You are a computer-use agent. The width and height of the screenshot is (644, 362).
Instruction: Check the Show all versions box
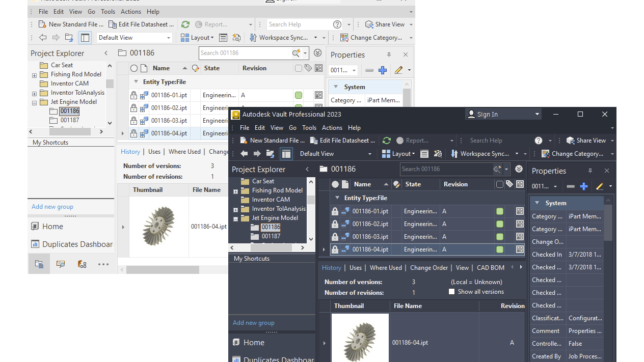click(x=451, y=292)
